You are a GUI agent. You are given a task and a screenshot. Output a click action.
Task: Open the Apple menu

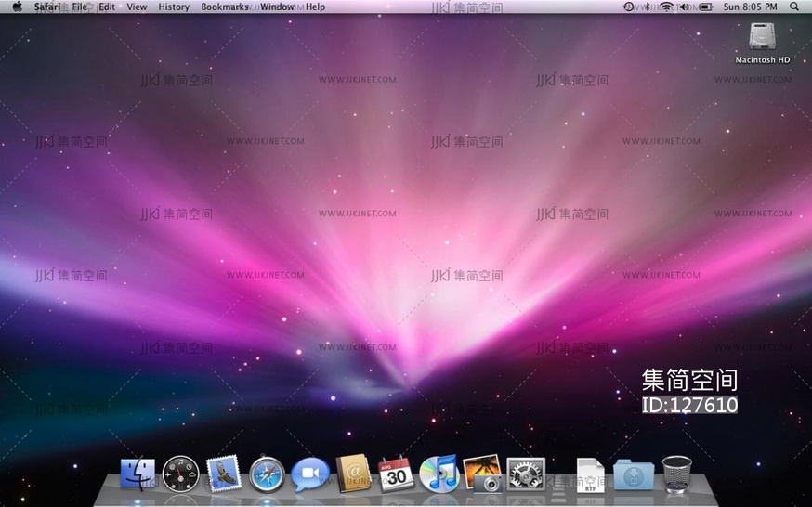point(17,6)
